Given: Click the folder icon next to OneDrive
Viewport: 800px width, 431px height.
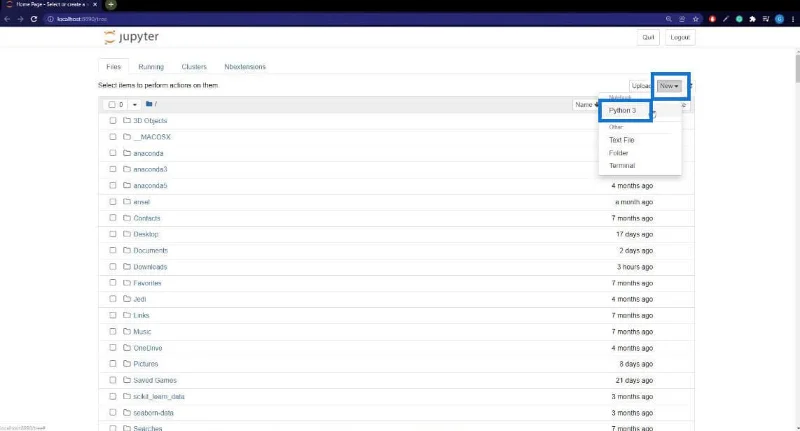Looking at the screenshot, I should point(127,348).
